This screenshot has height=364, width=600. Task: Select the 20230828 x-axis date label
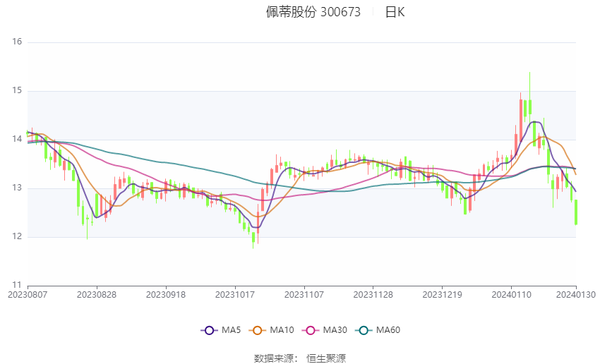pos(97,295)
